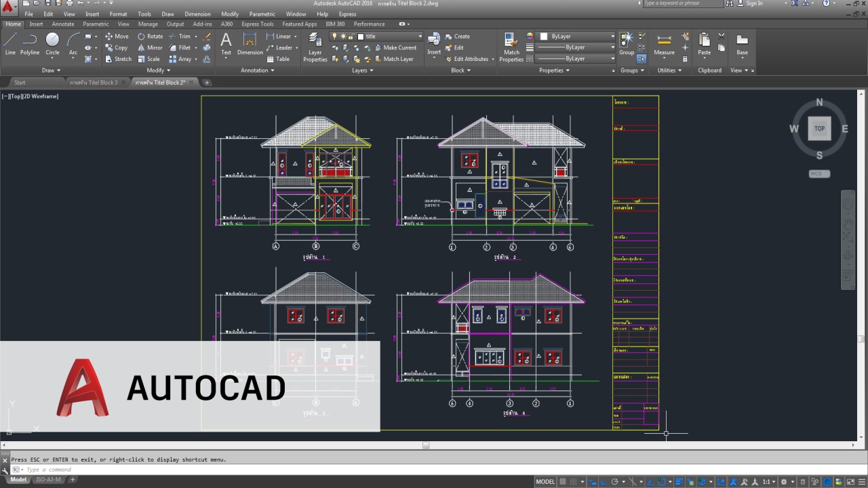868x488 pixels.
Task: Toggle grid display in status bar
Action: click(x=562, y=482)
